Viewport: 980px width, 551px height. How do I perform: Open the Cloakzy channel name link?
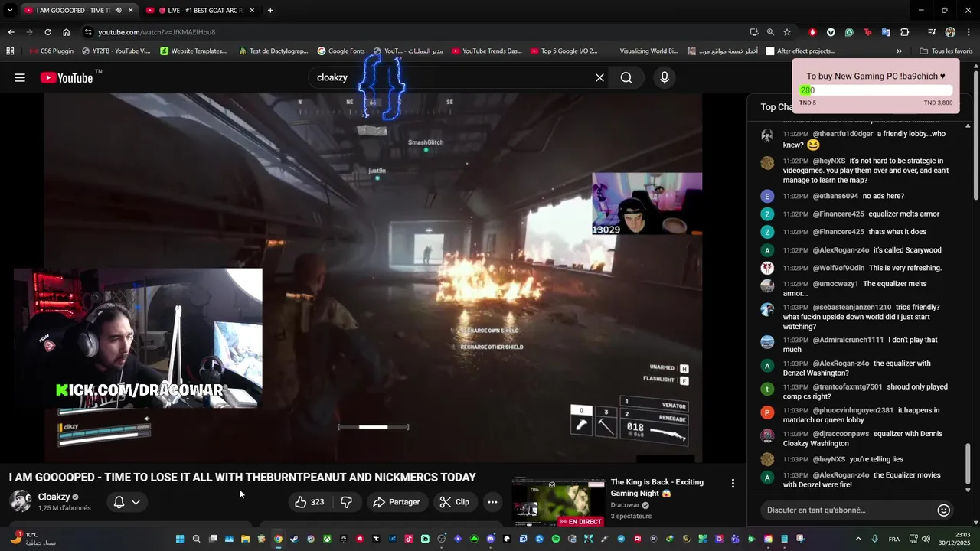(x=54, y=497)
